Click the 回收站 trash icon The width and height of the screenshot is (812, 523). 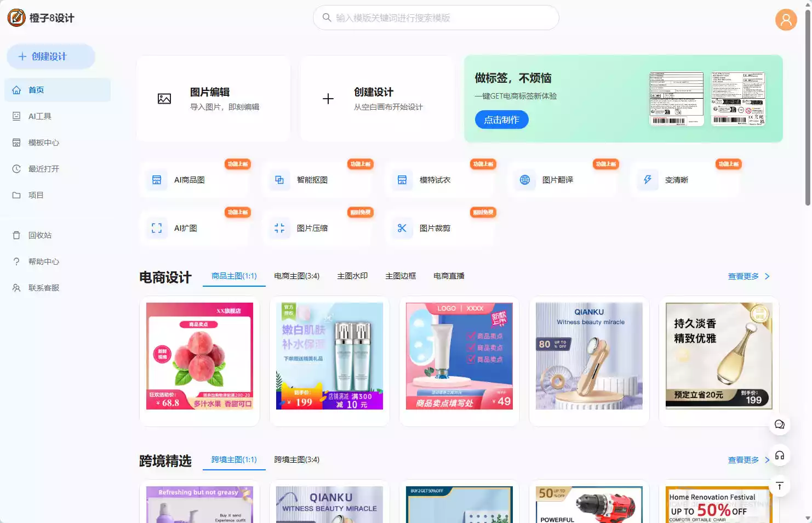pos(16,235)
